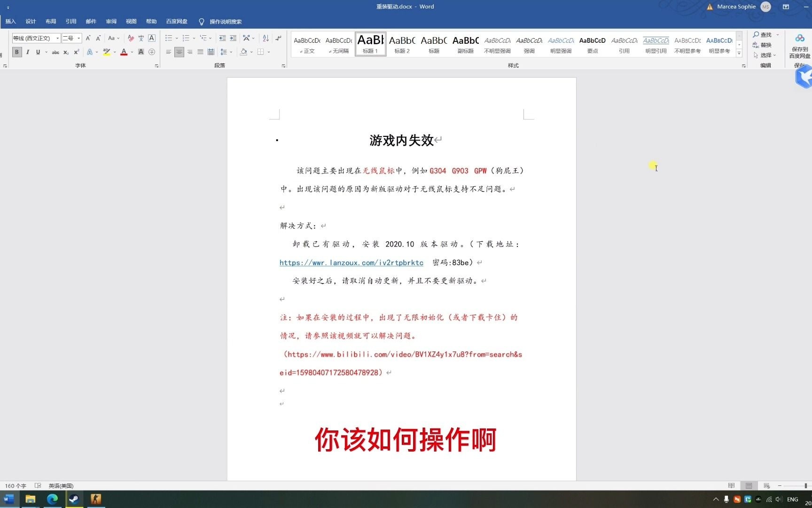Open the lanzoux download hyperlink
The width and height of the screenshot is (812, 508).
click(x=351, y=262)
